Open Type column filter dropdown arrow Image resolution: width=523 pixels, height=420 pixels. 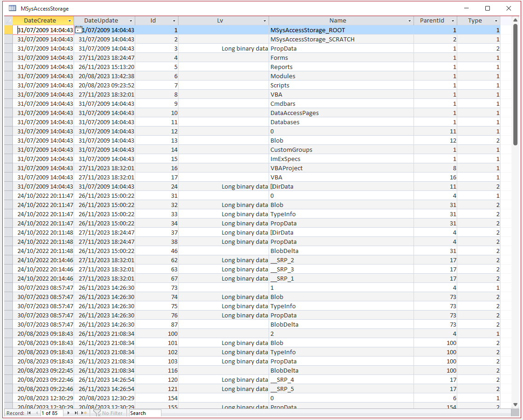[496, 21]
